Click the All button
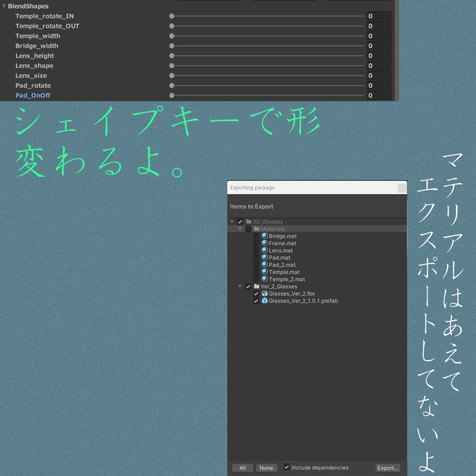The height and width of the screenshot is (476, 476). 243,468
